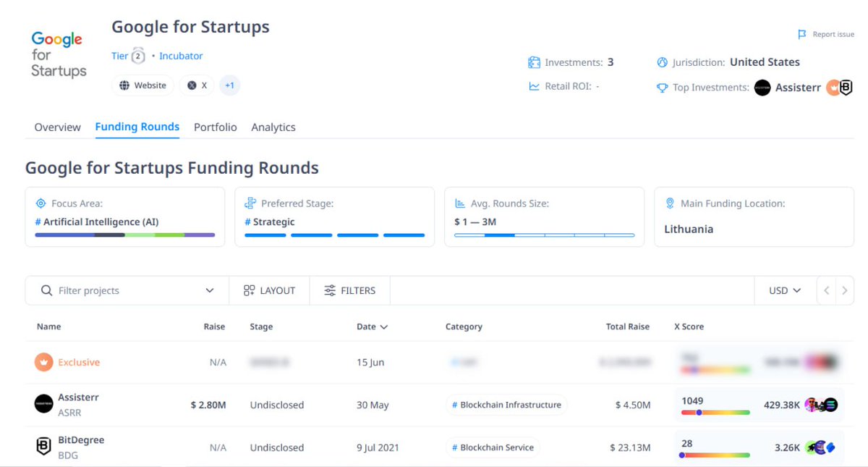Click the Main Funding Location pin icon

coord(670,203)
